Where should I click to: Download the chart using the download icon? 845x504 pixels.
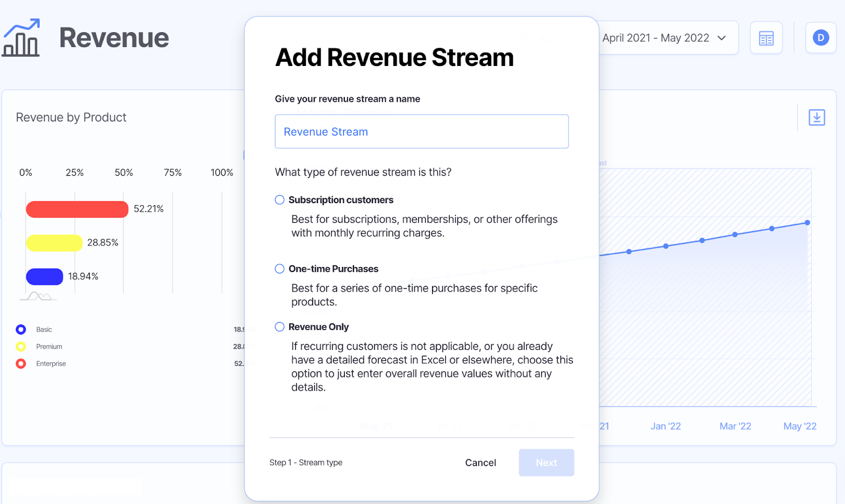click(x=816, y=117)
